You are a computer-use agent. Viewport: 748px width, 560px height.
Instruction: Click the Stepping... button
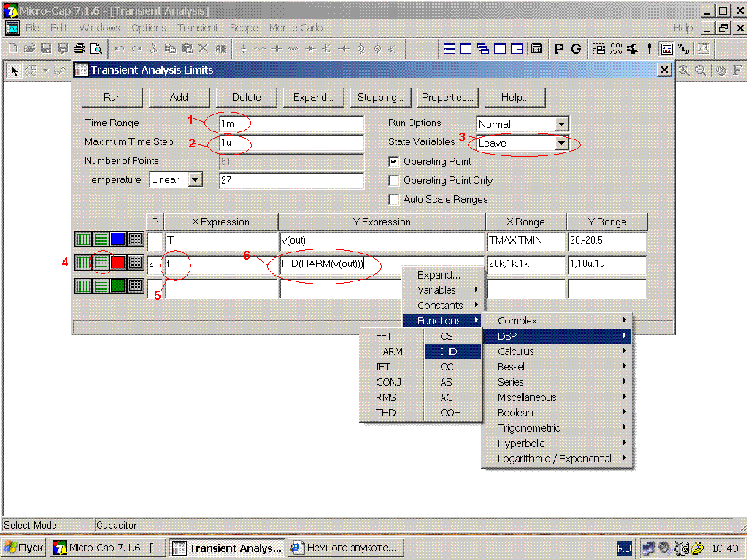click(x=380, y=97)
